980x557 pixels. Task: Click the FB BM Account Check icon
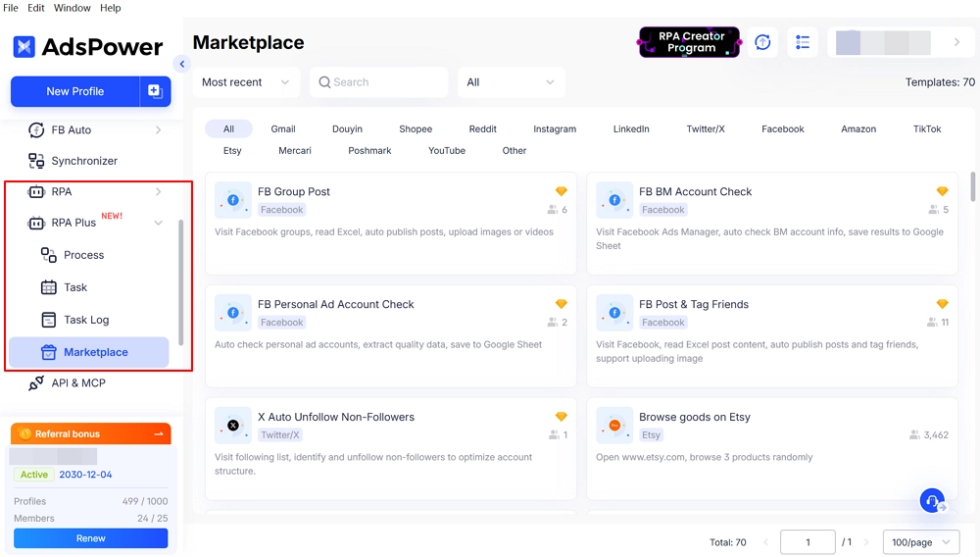click(614, 200)
